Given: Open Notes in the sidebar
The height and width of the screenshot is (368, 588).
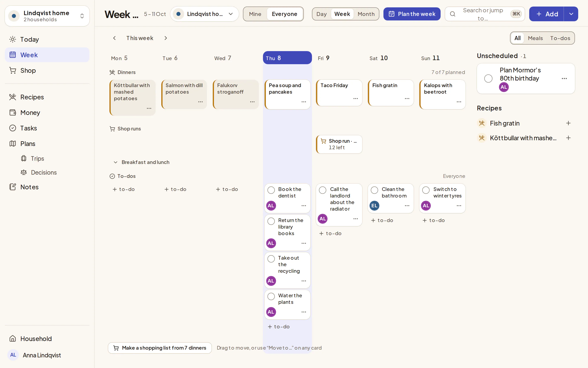Looking at the screenshot, I should coord(47,187).
